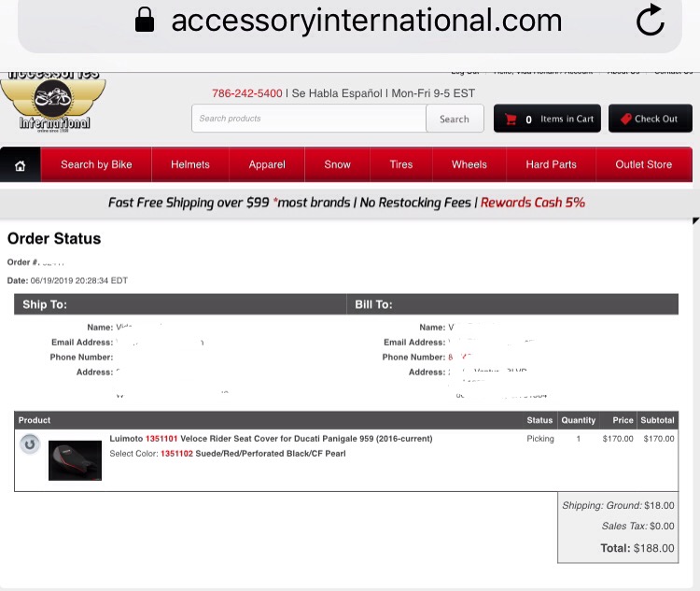Viewport: 700px width, 591px height.
Task: Open the Apparel category
Action: 267,164
